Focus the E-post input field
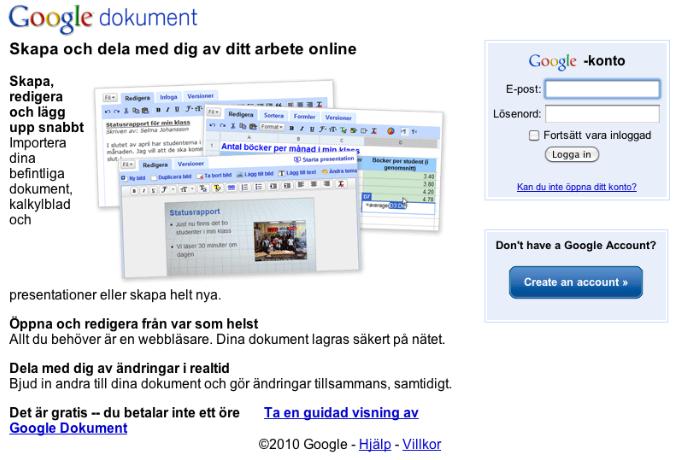 [602, 89]
